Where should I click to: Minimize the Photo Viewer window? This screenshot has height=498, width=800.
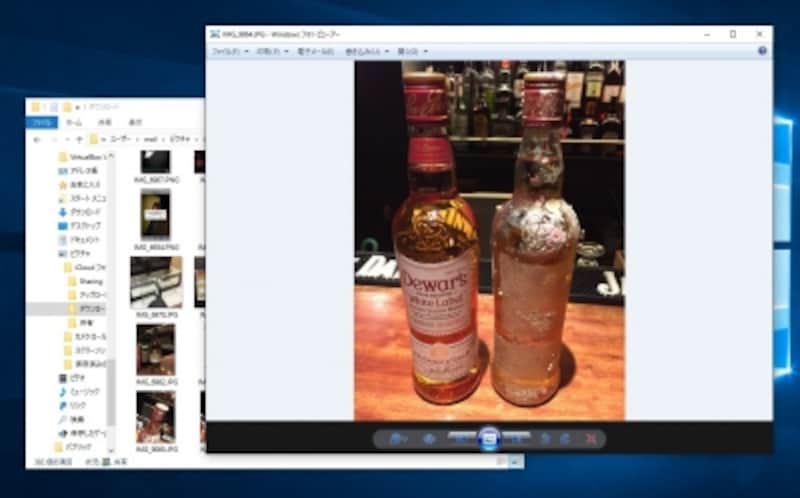coord(707,34)
